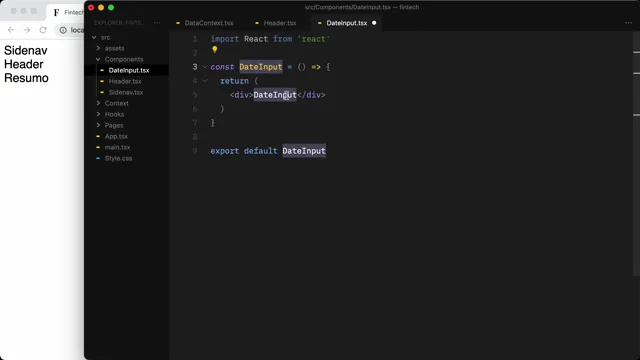The image size is (640, 360).
Task: Open the Explorer panel ellipsis menu
Action: tap(157, 23)
